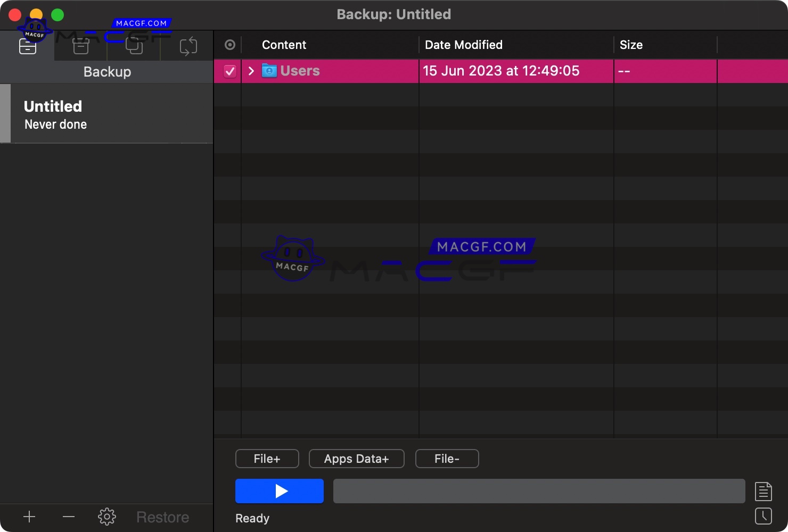Uncheck the Users folder checkbox

pyautogui.click(x=230, y=71)
